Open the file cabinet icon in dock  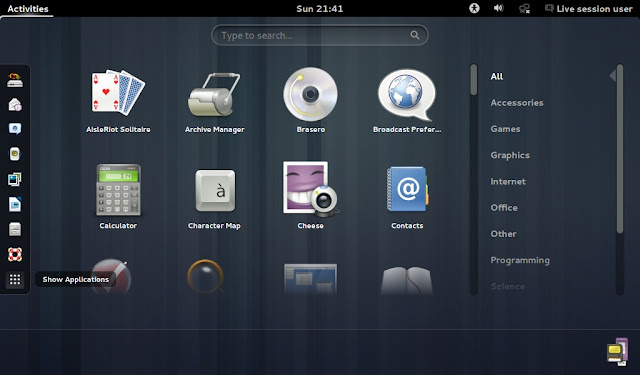pyautogui.click(x=15, y=229)
